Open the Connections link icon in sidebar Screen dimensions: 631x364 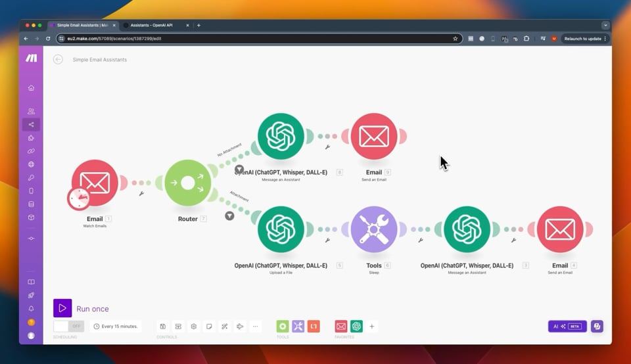point(31,151)
